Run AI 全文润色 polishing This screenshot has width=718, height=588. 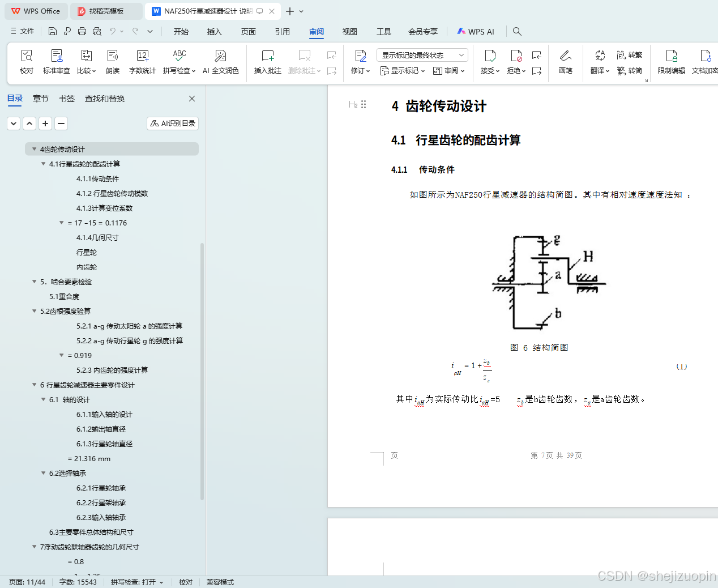(x=220, y=61)
